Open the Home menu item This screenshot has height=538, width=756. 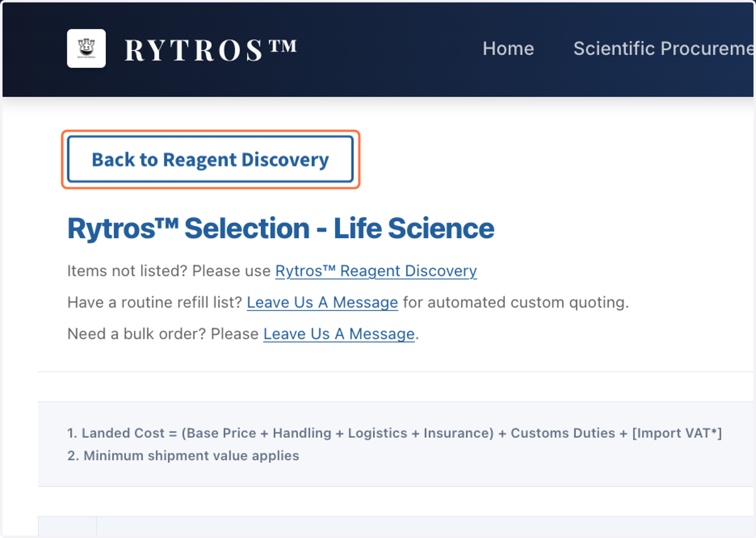(x=508, y=49)
